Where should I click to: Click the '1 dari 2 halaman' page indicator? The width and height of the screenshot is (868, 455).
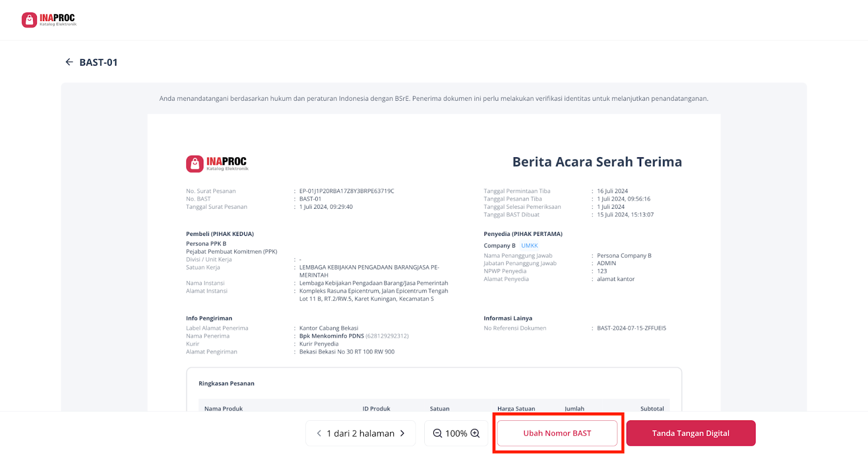(x=360, y=433)
